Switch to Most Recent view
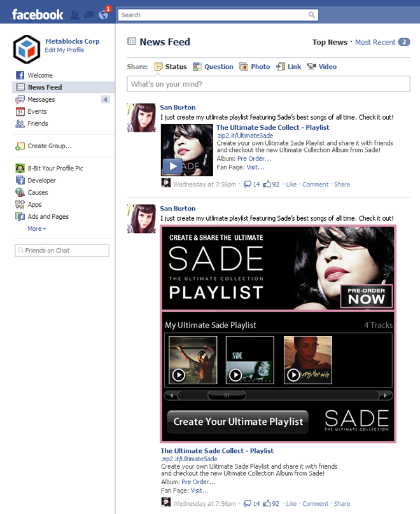Screen dimensions: 420x514 click(375, 42)
